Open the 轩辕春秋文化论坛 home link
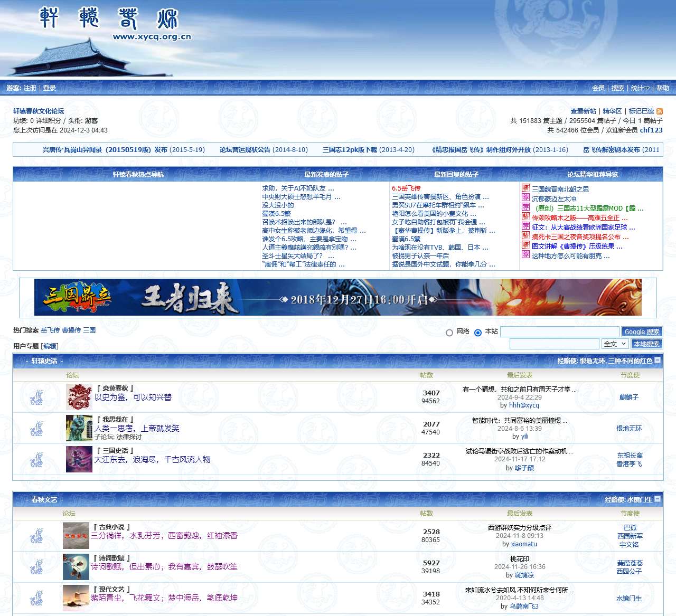 [x=39, y=111]
